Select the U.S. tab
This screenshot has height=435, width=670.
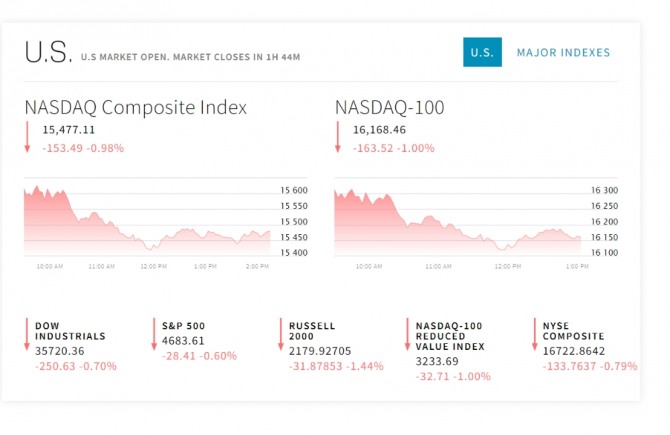tap(482, 52)
